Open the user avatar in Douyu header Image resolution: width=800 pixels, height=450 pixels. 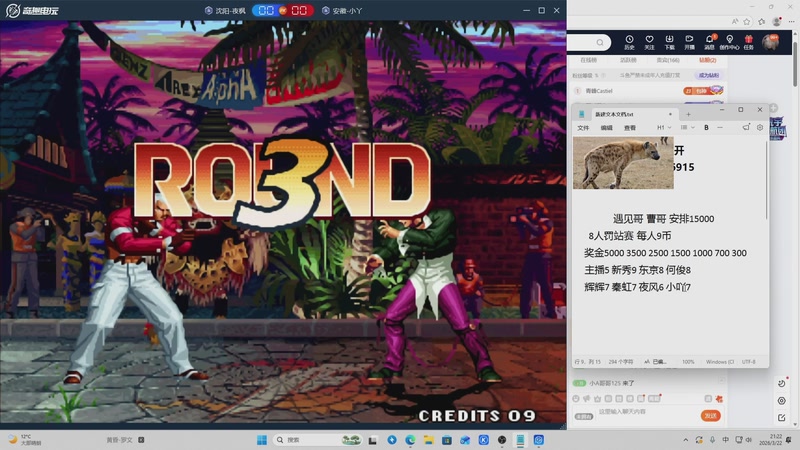[770, 42]
